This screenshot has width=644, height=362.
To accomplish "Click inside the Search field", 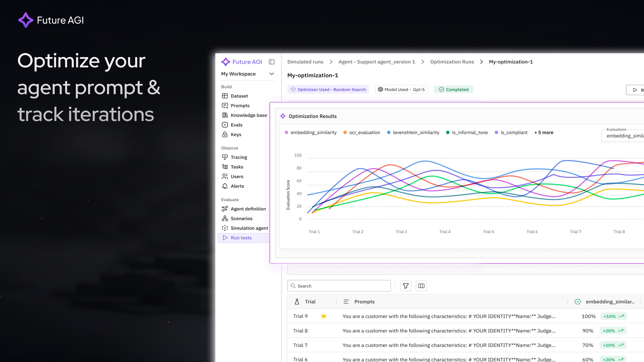I will coord(339,286).
